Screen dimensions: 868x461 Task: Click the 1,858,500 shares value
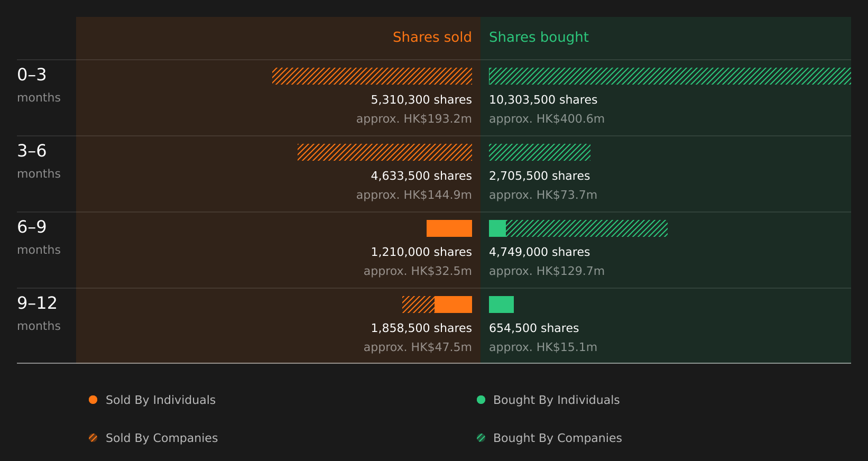click(x=421, y=328)
